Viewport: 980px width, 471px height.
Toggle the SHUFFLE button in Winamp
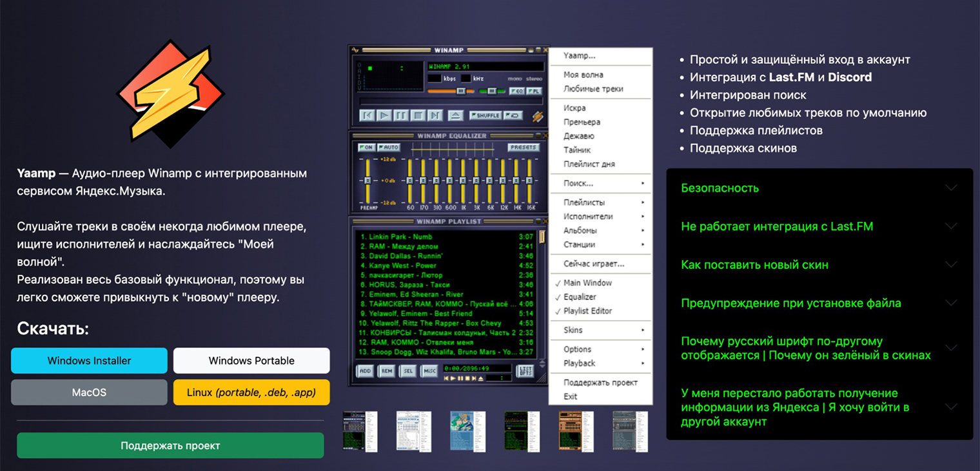[485, 115]
